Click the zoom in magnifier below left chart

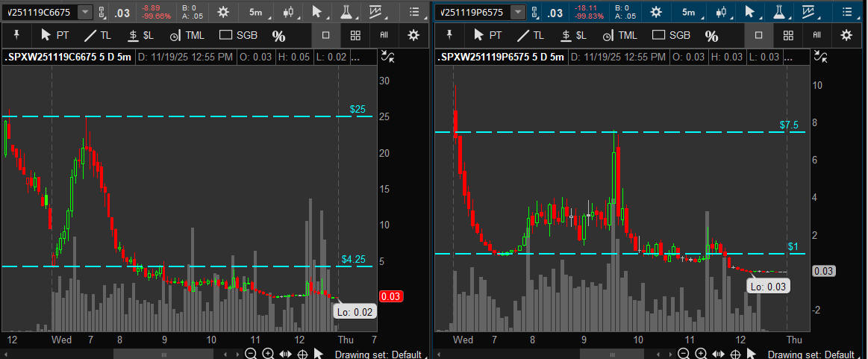pyautogui.click(x=268, y=354)
